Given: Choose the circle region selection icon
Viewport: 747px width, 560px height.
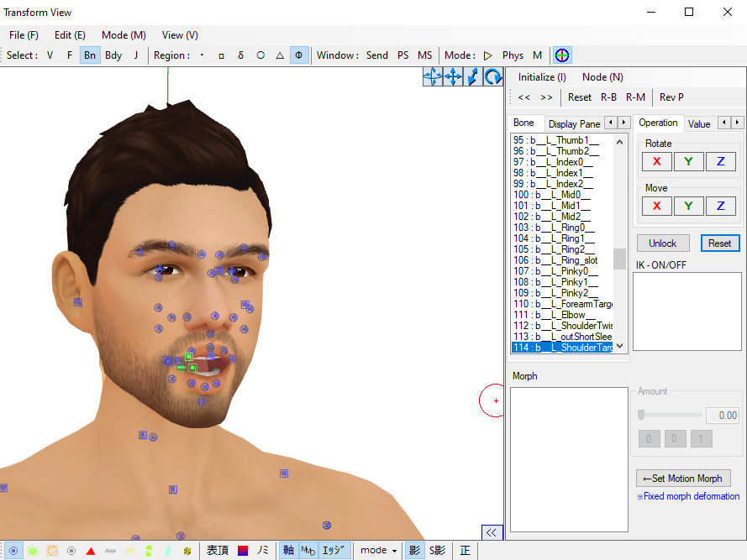Looking at the screenshot, I should click(x=260, y=55).
